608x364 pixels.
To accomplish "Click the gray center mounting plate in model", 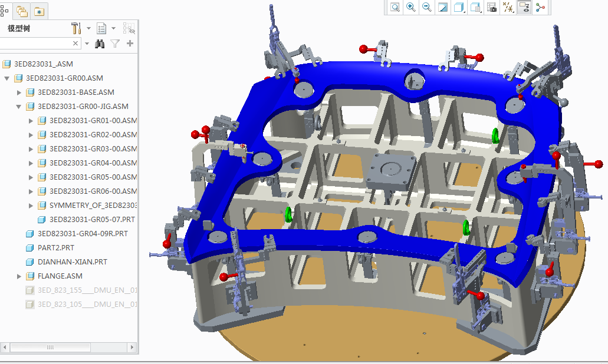I will tap(391, 171).
